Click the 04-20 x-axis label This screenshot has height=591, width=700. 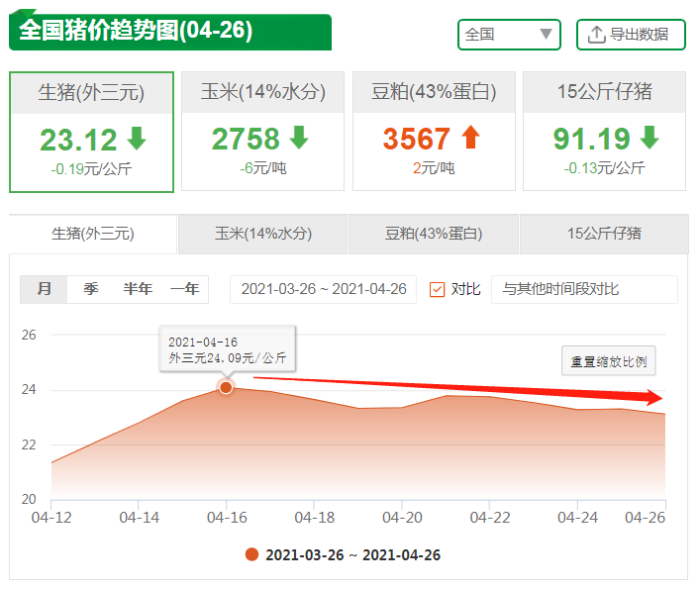click(402, 518)
